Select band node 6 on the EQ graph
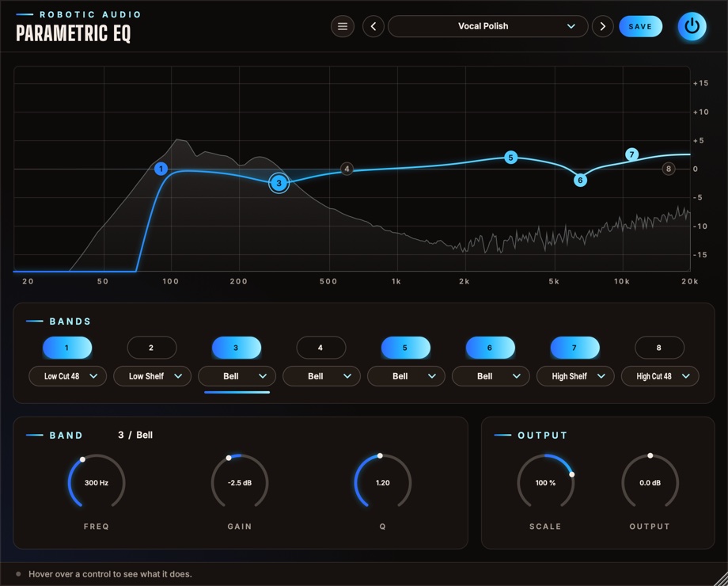728x586 pixels. (x=580, y=181)
